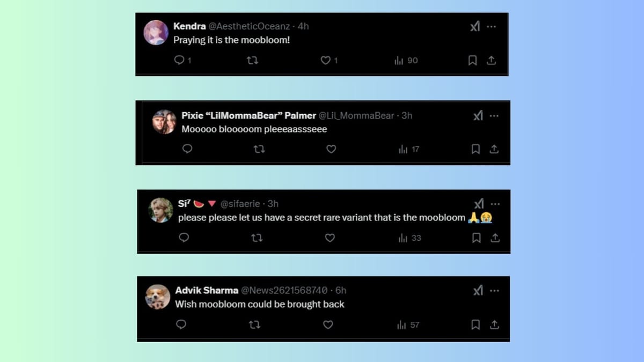Screen dimensions: 644x362
Task: Bookmark the secret rare variant tweet
Action: [x=477, y=238]
